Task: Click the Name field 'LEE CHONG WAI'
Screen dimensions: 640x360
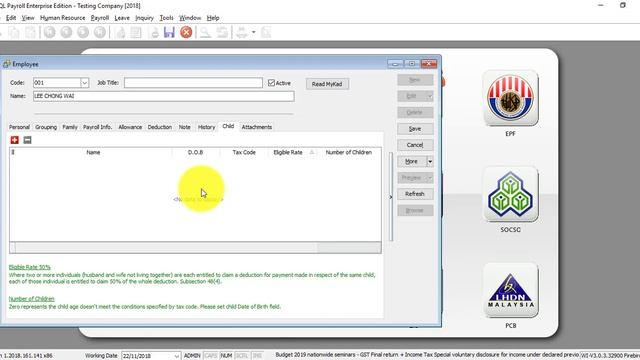Action: point(164,96)
